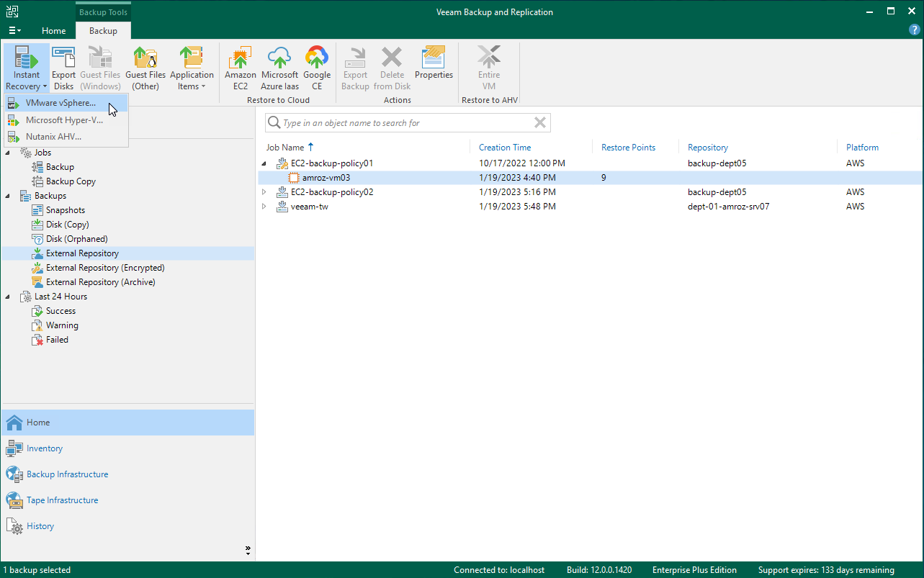The height and width of the screenshot is (578, 924).
Task: Open Amazon EC2 restore icon
Action: click(x=240, y=68)
